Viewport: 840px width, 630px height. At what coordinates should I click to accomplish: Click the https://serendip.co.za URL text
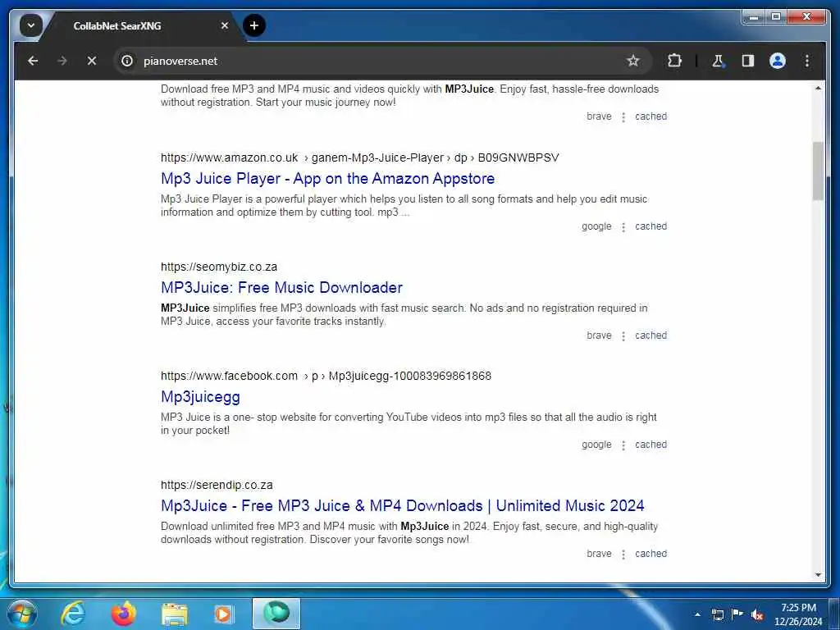pyautogui.click(x=217, y=486)
